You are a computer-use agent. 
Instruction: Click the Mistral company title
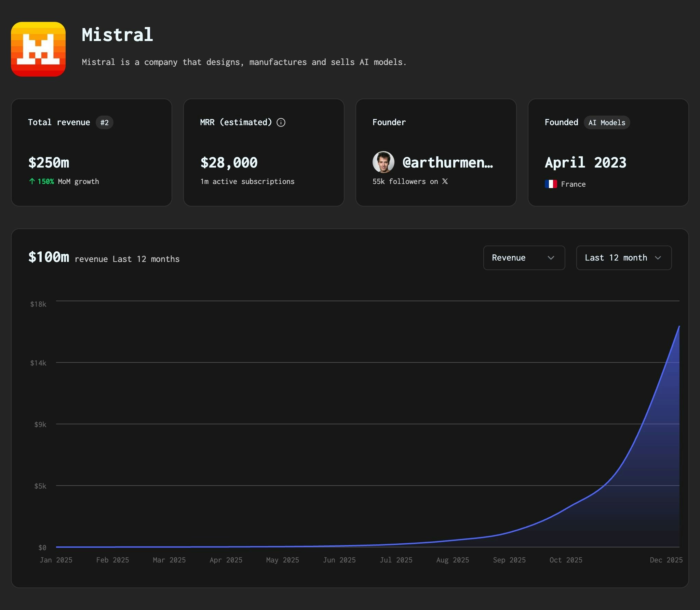(x=117, y=35)
